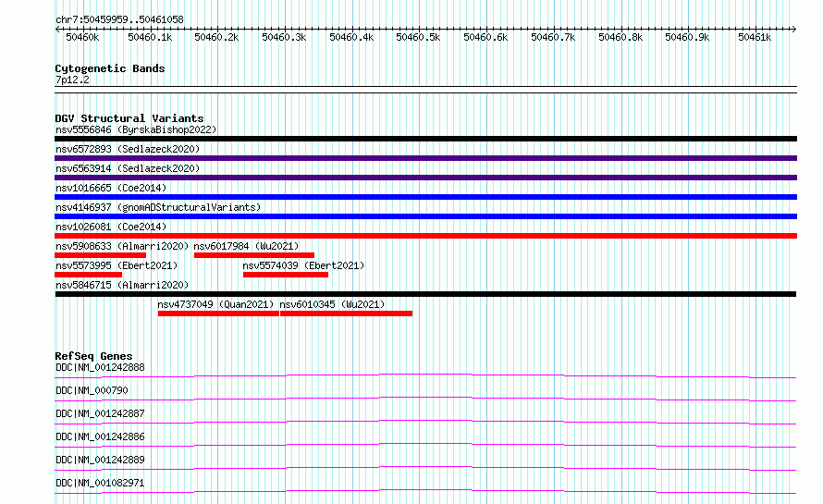Open transcript DDC|NM_001242887 label
Image resolution: width=823 pixels, height=504 pixels.
click(x=100, y=413)
